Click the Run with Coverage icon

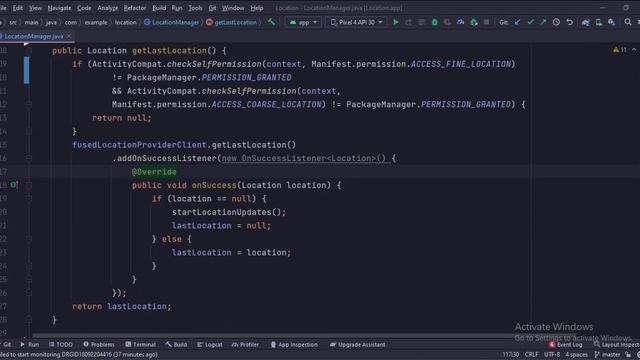(x=447, y=22)
